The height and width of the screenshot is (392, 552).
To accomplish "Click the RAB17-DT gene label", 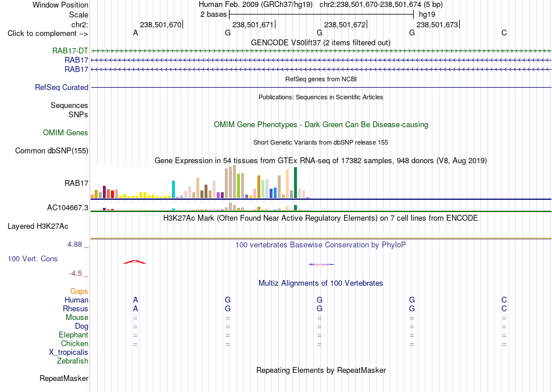I will (x=70, y=51).
